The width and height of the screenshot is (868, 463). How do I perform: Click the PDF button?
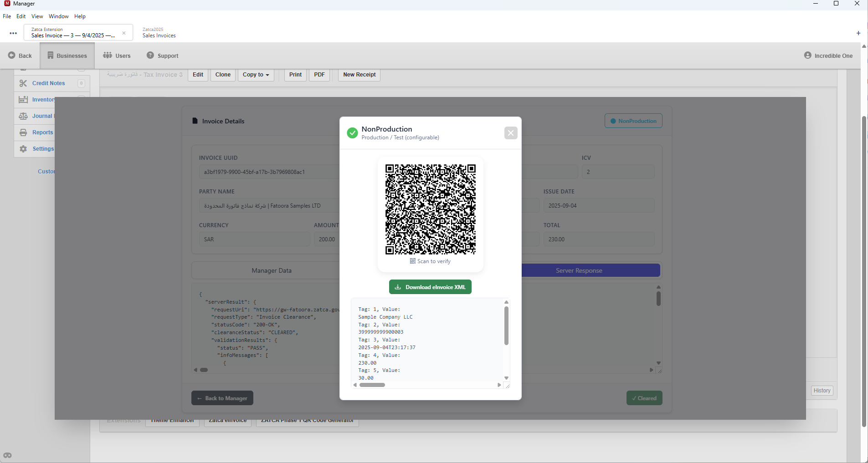319,75
